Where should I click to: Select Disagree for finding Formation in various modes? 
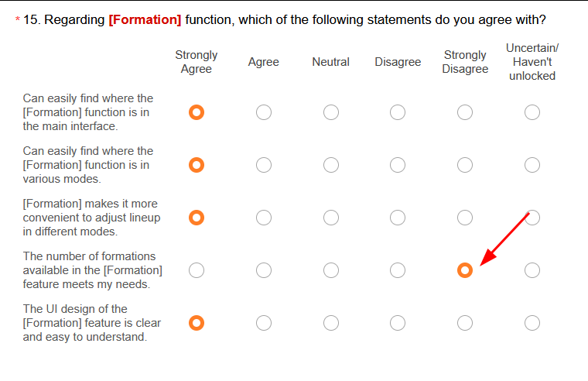(x=398, y=165)
